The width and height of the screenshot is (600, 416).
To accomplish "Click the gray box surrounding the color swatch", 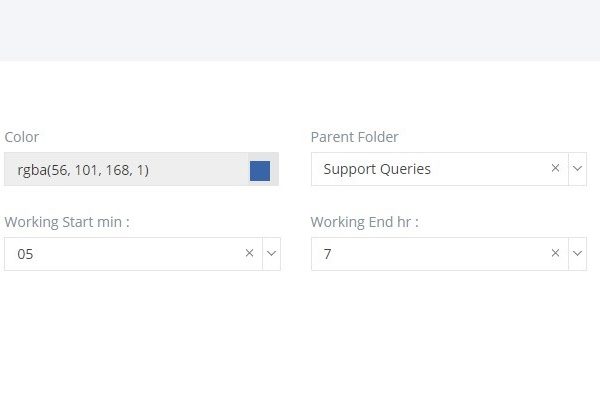I will point(263,169).
